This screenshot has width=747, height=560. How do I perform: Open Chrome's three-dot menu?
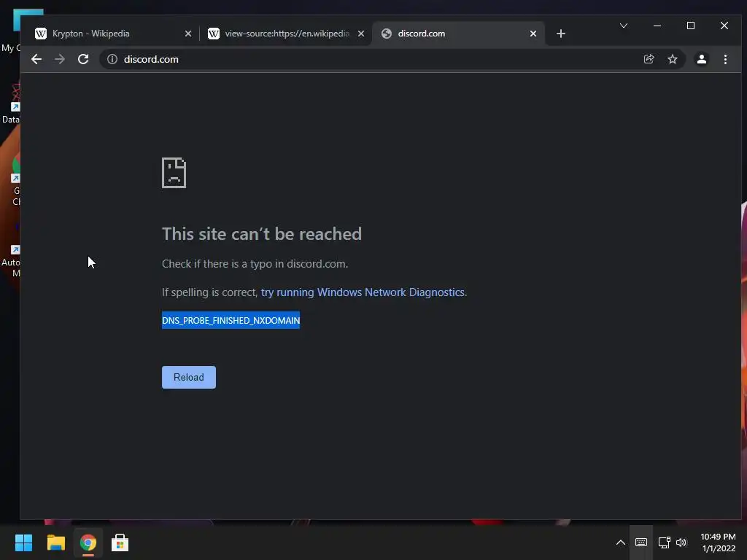coord(725,59)
